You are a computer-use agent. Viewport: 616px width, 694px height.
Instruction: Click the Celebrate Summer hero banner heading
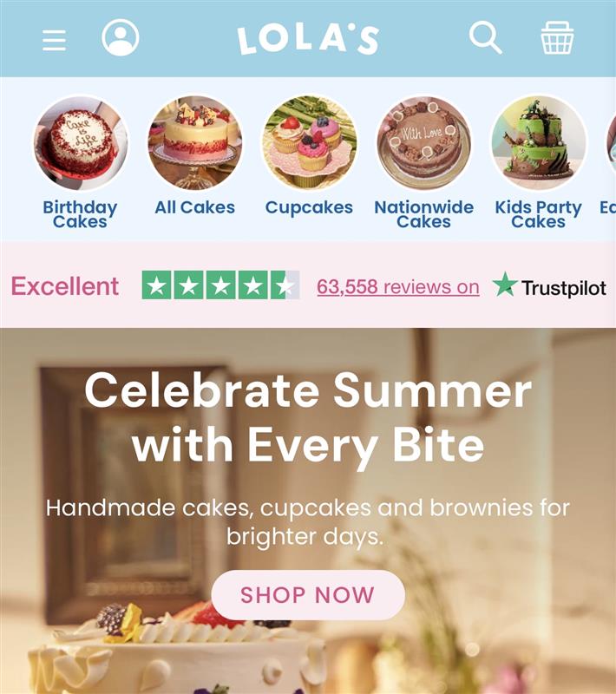pos(308,418)
